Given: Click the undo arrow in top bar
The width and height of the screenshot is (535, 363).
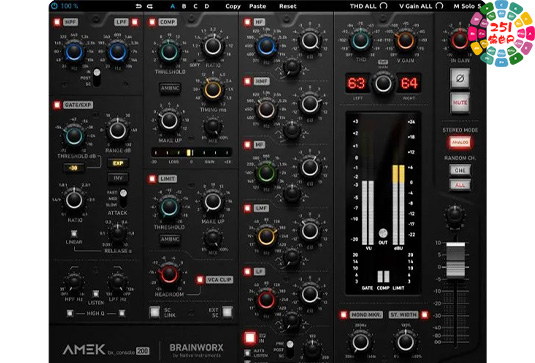Looking at the screenshot, I should (x=139, y=6).
